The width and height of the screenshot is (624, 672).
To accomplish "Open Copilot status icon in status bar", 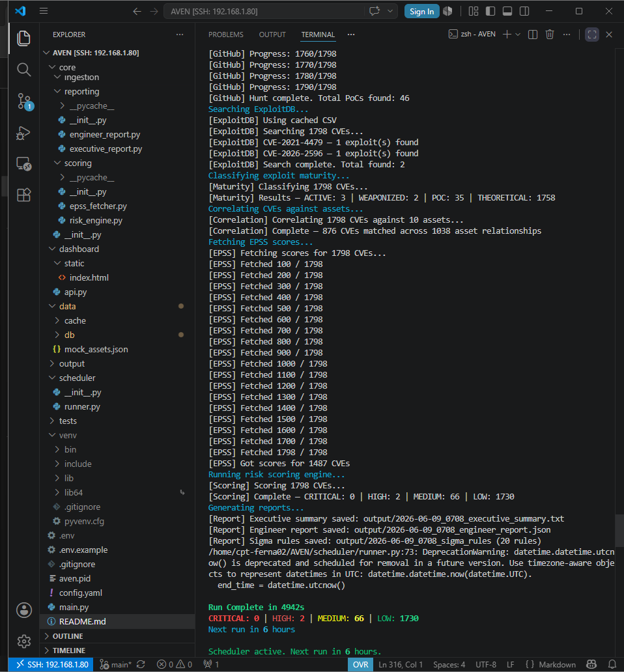I will click(x=591, y=665).
